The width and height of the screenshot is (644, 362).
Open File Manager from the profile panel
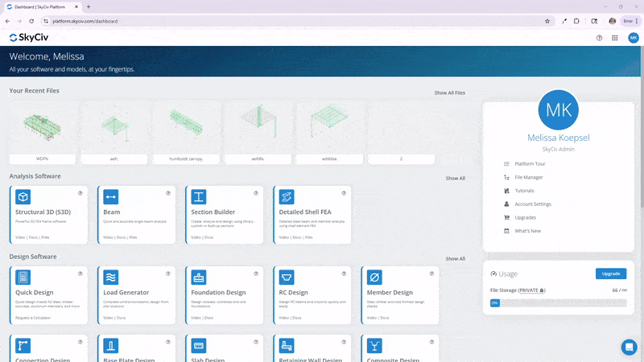click(528, 177)
